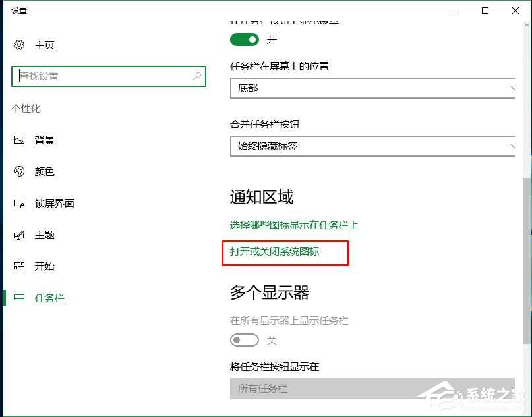Select the 背景 (Background) sidebar icon

[20, 140]
